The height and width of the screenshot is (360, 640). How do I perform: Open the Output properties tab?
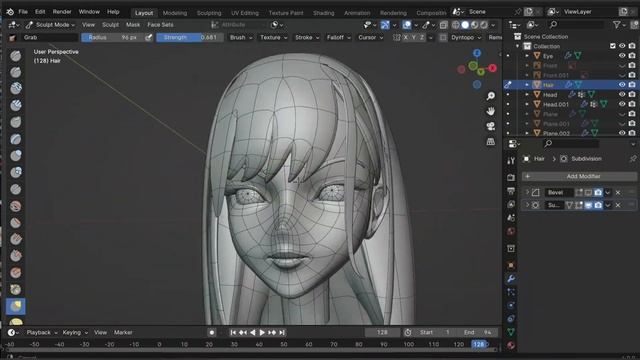tap(511, 191)
